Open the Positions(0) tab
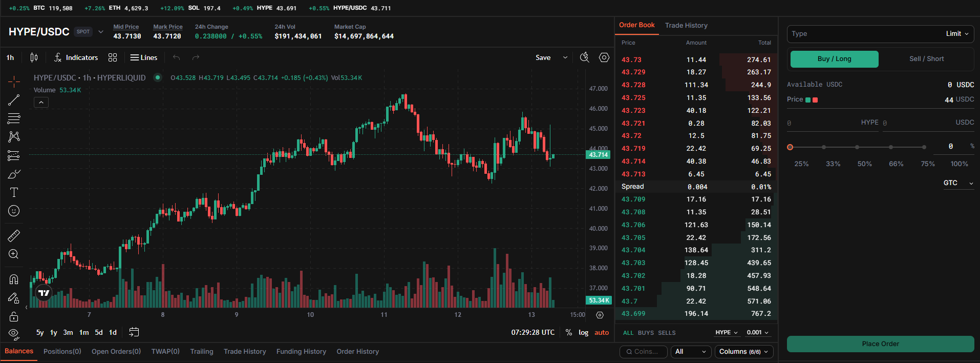This screenshot has width=980, height=363. (62, 352)
